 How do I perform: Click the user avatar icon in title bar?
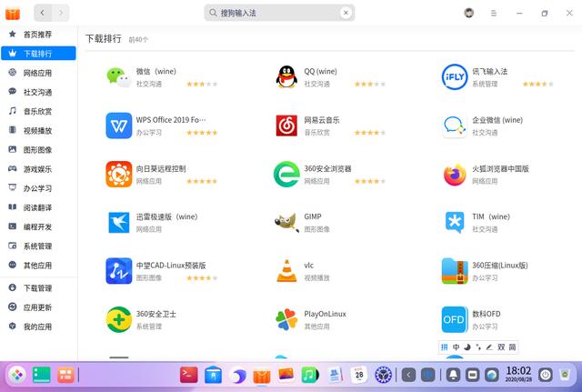tap(469, 13)
